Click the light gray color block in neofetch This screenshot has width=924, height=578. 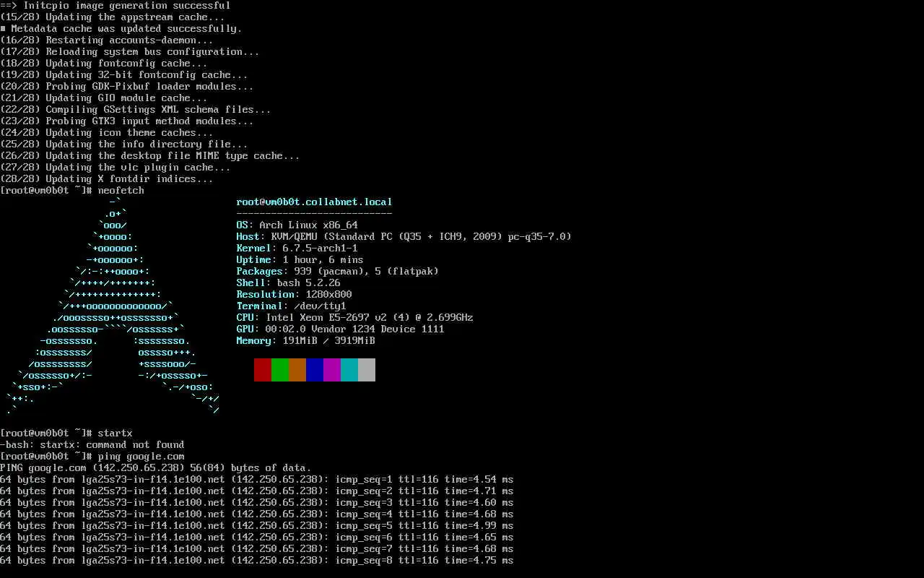(367, 370)
